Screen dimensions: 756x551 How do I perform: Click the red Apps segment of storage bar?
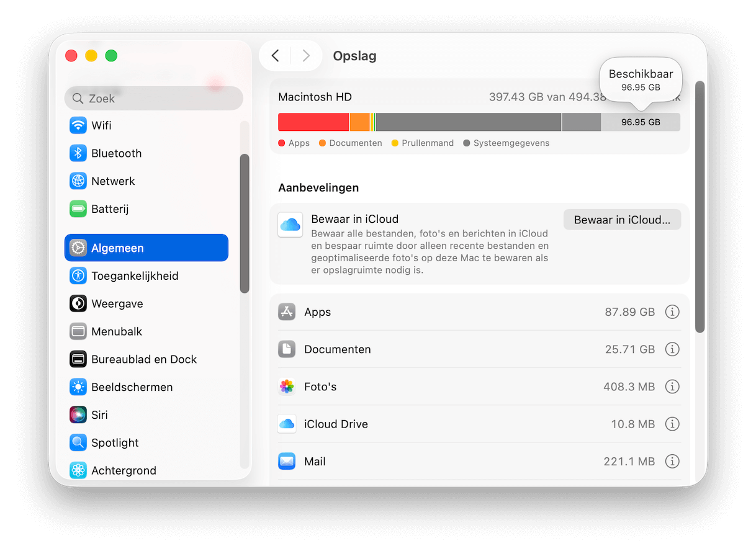313,122
